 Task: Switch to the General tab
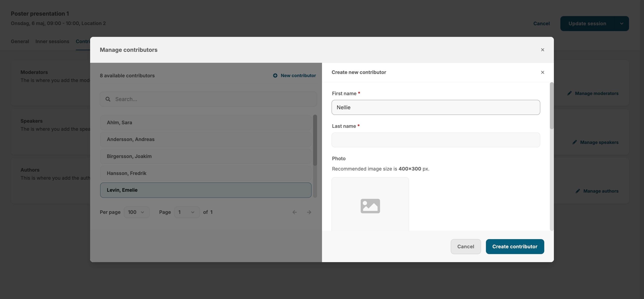point(20,42)
